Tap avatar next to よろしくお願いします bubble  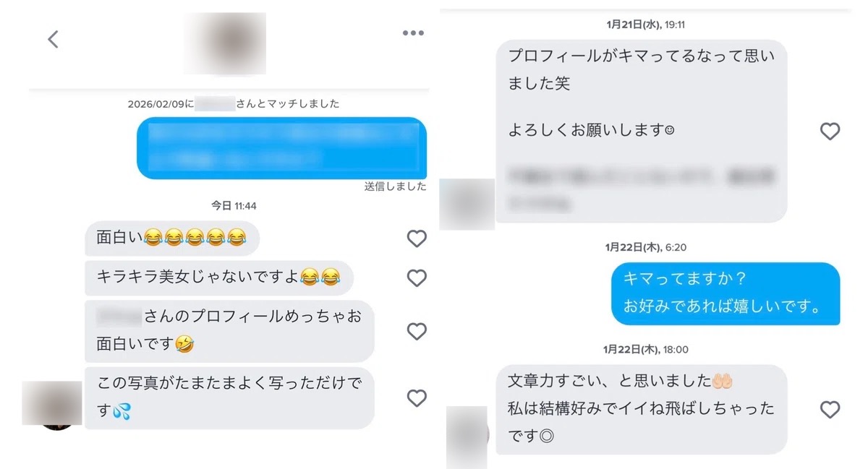pyautogui.click(x=467, y=205)
